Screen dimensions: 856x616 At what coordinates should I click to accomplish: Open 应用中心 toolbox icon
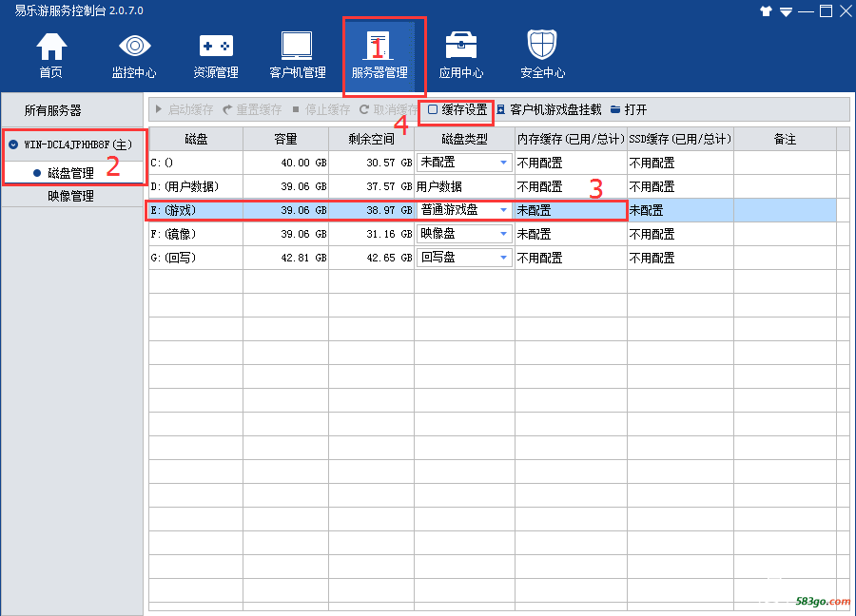pyautogui.click(x=460, y=54)
